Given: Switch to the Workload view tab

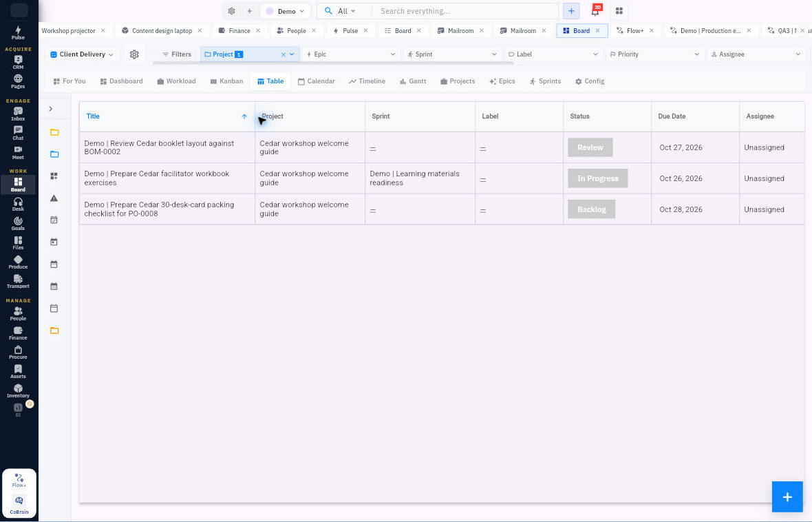Looking at the screenshot, I should tap(177, 81).
